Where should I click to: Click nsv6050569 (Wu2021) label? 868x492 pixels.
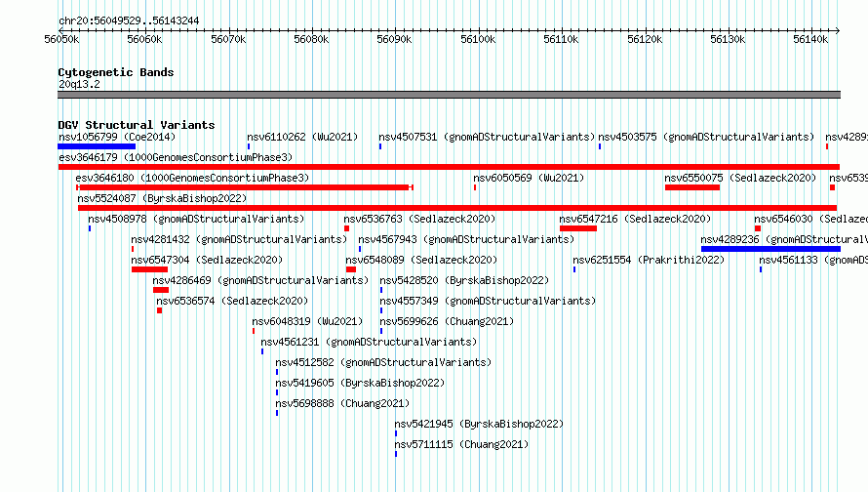coord(529,178)
